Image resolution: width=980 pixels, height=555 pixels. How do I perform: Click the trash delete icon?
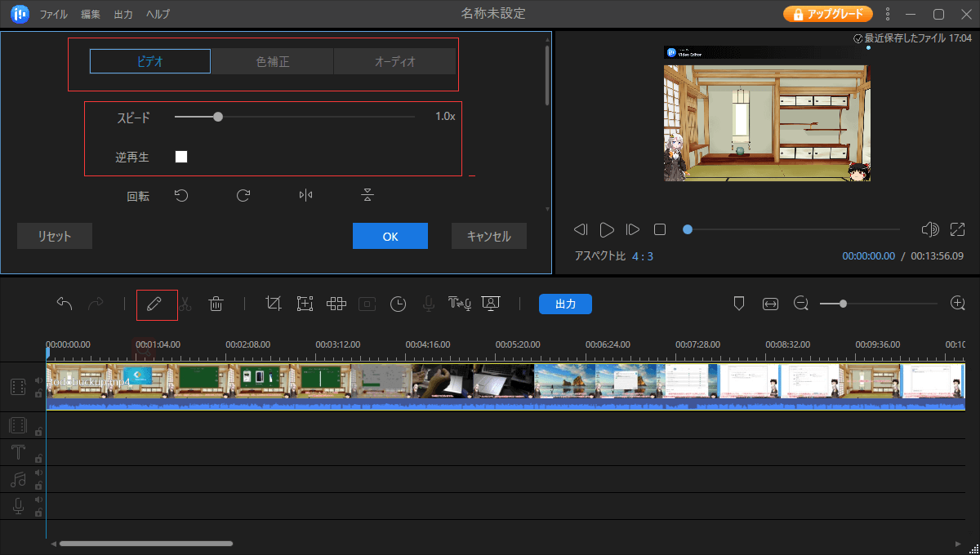click(x=216, y=304)
